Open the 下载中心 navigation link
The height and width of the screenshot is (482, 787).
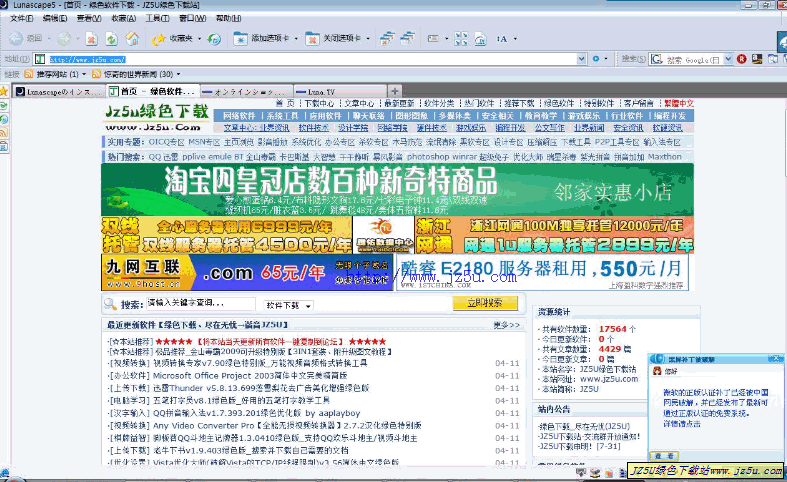coord(319,103)
